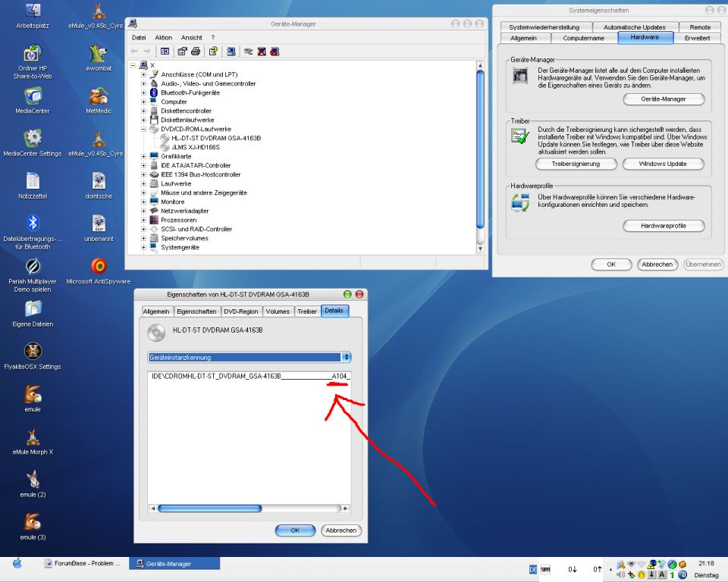Click the Print toolbar icon in Geräte-Manager
Image resolution: width=728 pixels, height=582 pixels.
coord(196,52)
